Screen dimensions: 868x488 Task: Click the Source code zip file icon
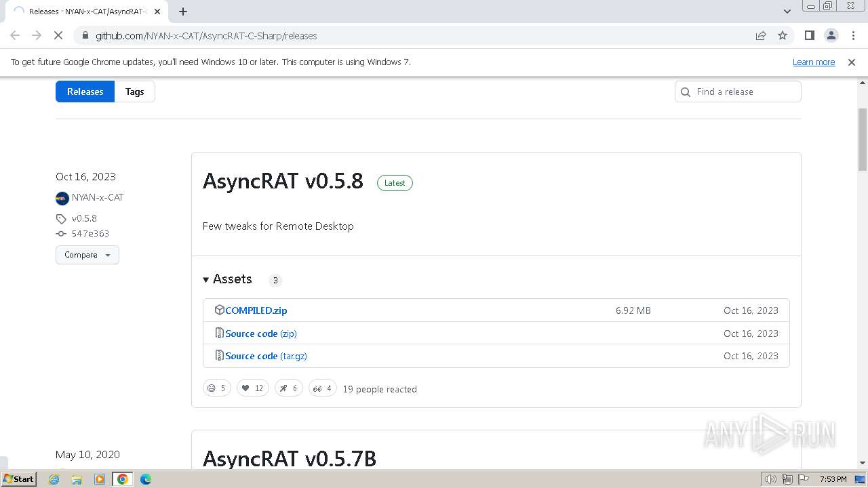(x=219, y=333)
